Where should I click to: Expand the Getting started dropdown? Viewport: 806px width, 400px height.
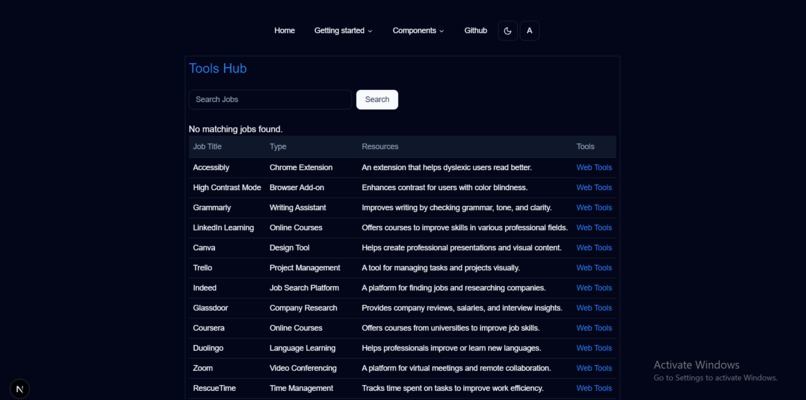[x=343, y=31]
